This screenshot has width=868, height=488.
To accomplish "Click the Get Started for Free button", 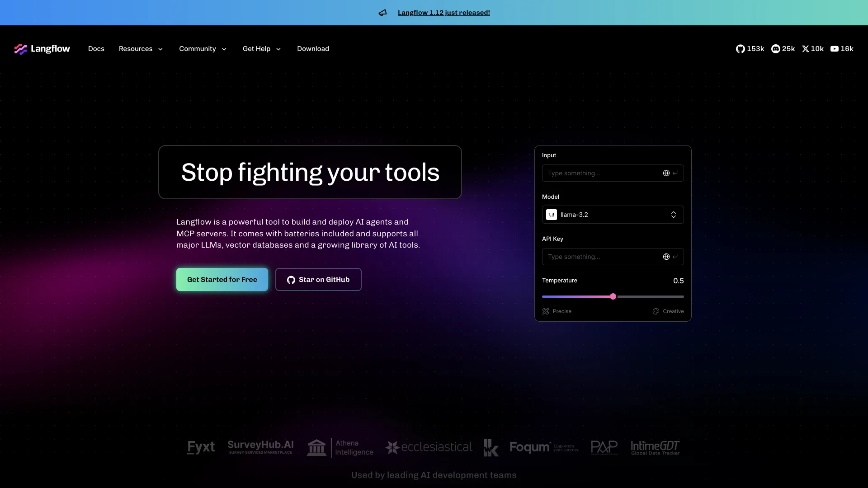I will [222, 280].
